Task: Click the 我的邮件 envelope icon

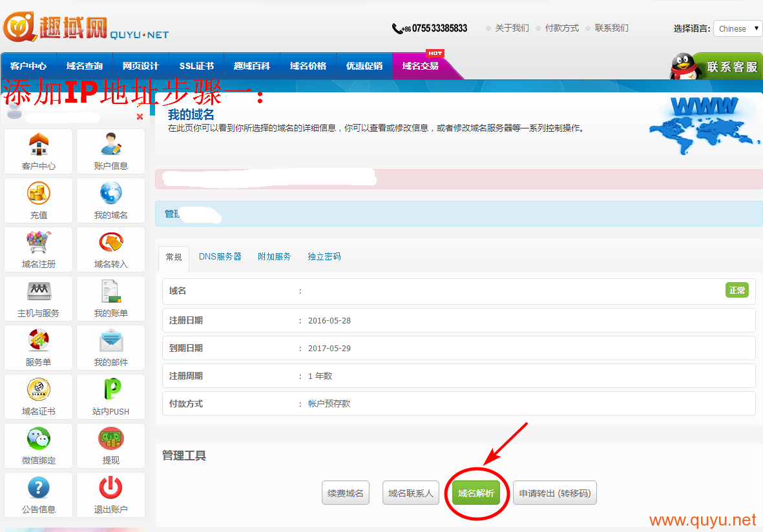Action: pos(111,341)
